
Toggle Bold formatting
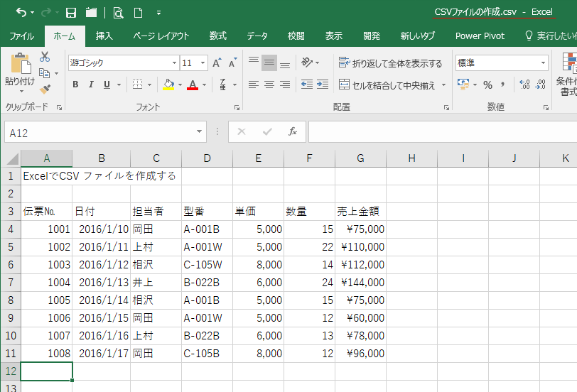(75, 85)
